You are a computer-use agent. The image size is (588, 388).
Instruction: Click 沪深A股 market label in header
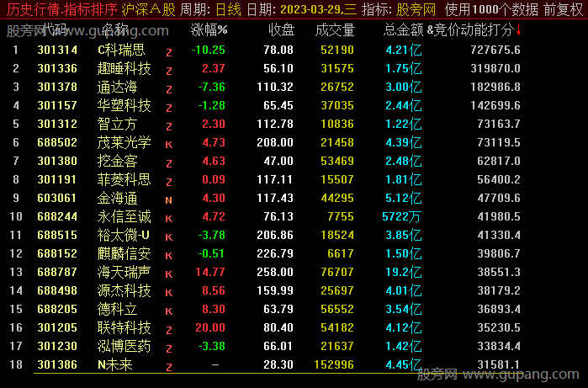pyautogui.click(x=149, y=9)
